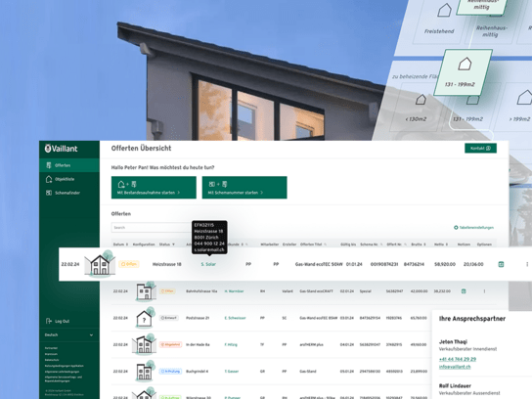Open customer F. Hitzig link
Screen dimensions: 532x399
coord(231,344)
